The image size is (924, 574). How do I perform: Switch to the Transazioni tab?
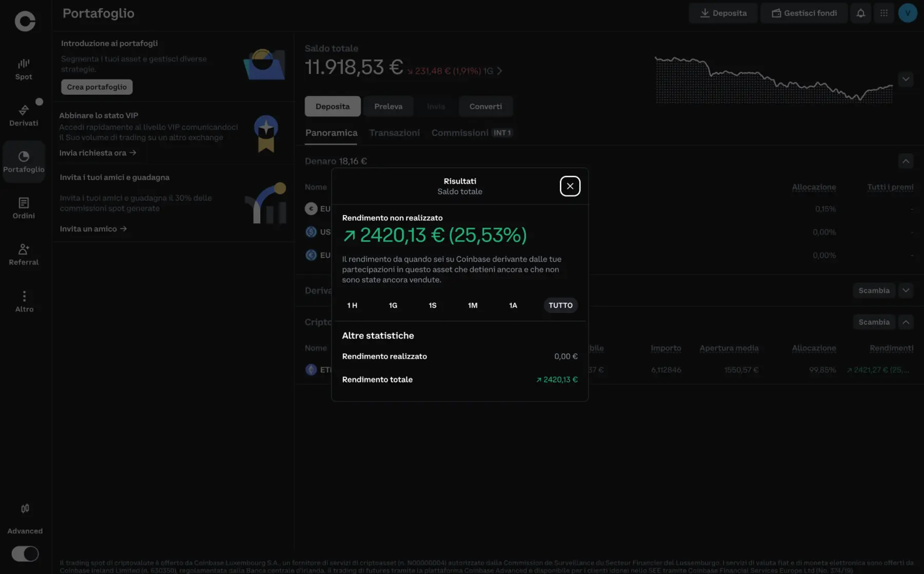(394, 133)
